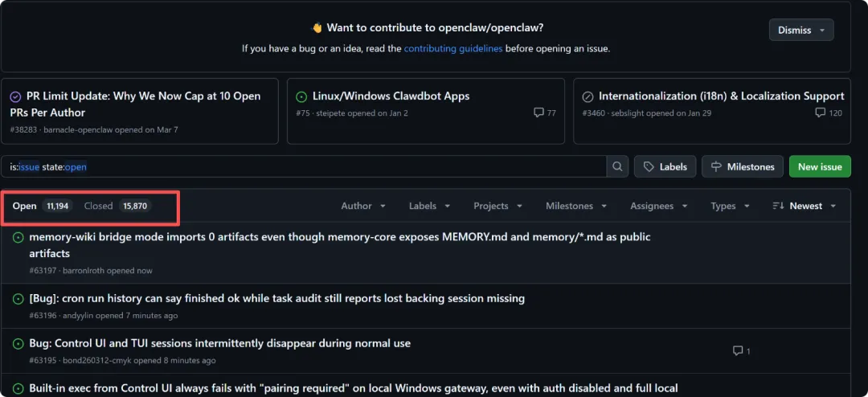Switch to the Closed issues tab
Viewport: 868px width, 397px height.
[x=116, y=206]
